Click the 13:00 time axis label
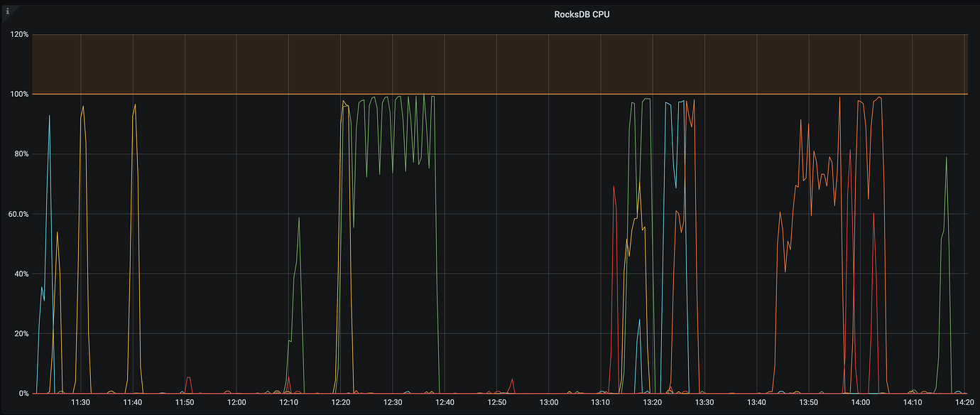The image size is (980, 415). tap(549, 402)
